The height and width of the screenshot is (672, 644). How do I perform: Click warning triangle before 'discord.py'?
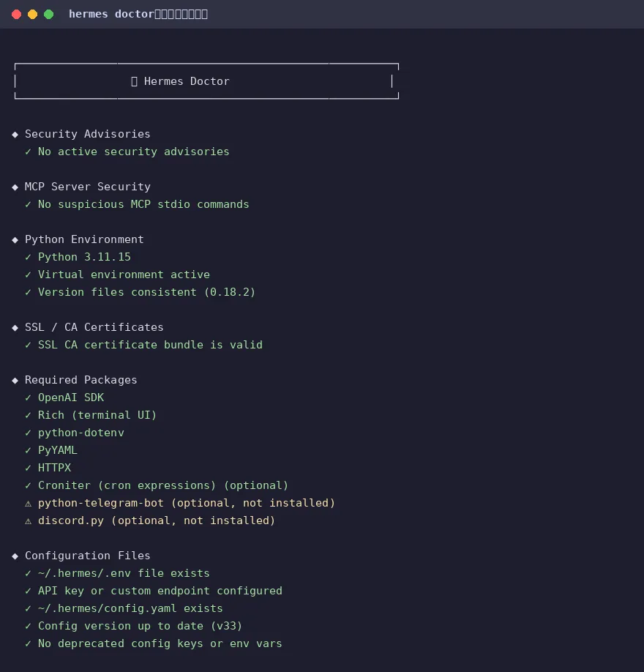click(28, 521)
